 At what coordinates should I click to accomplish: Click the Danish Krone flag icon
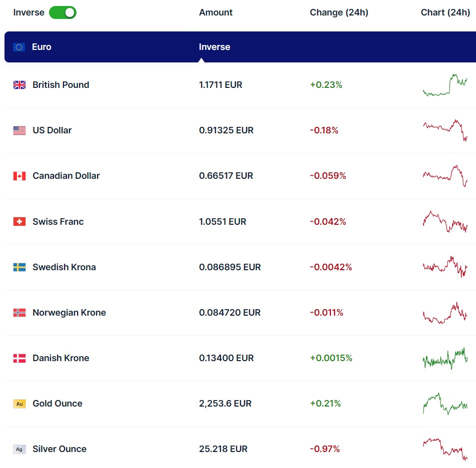coord(19,358)
